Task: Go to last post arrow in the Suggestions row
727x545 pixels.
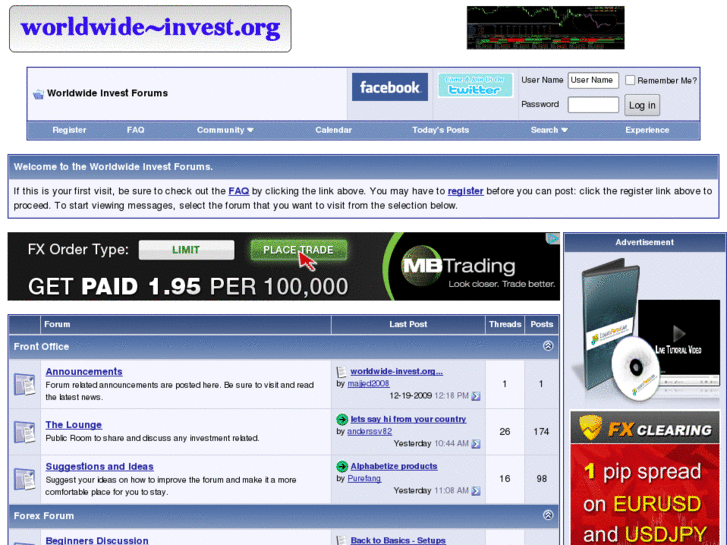Action: pyautogui.click(x=476, y=491)
